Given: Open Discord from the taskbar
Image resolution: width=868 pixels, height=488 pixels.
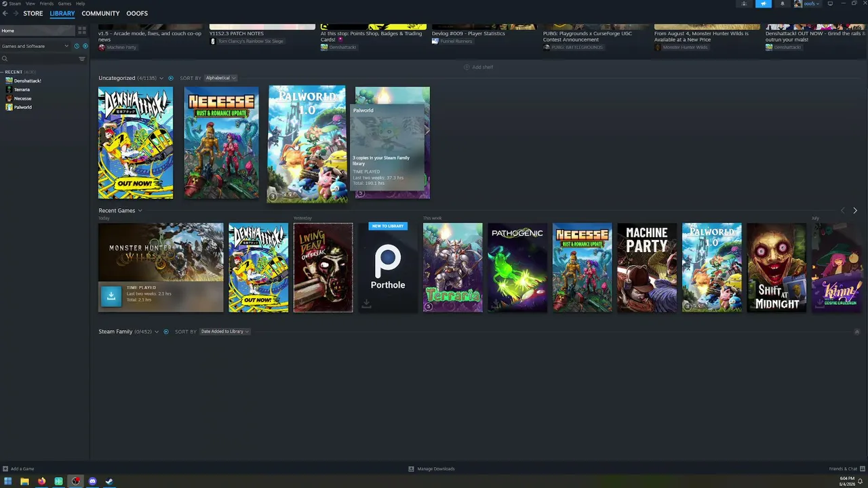Looking at the screenshot, I should pyautogui.click(x=92, y=481).
